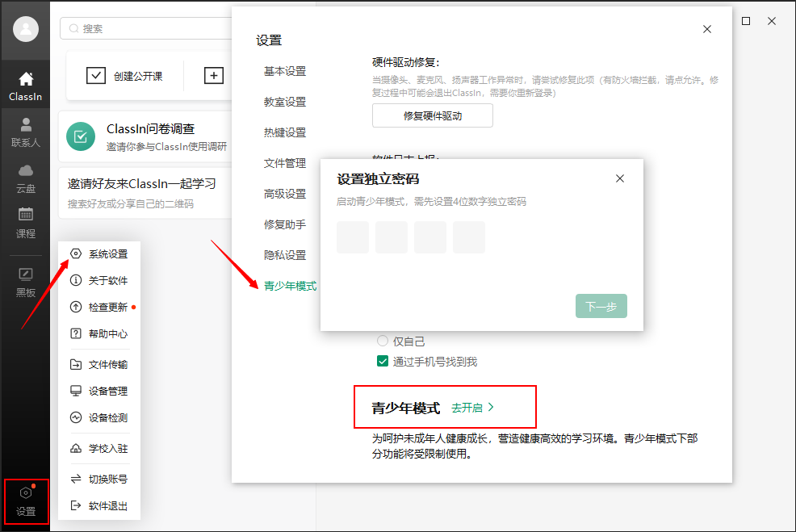Click the 下一步 button

click(x=601, y=306)
